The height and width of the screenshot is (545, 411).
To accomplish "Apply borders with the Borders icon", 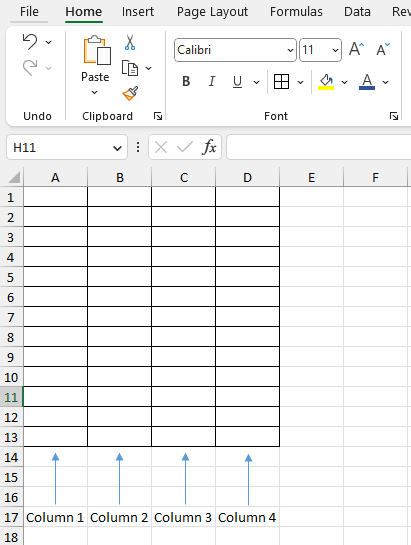I will tap(281, 82).
